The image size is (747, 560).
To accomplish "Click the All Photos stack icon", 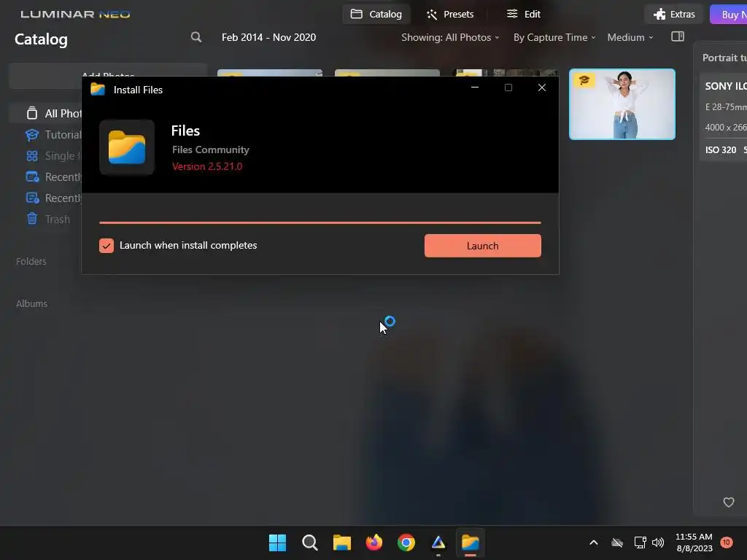I will (x=32, y=113).
